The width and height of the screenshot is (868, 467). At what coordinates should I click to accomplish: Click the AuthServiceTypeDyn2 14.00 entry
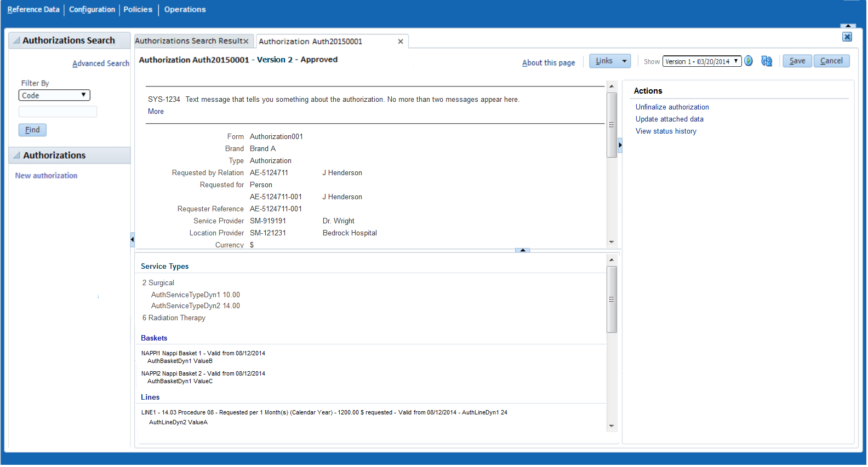196,306
